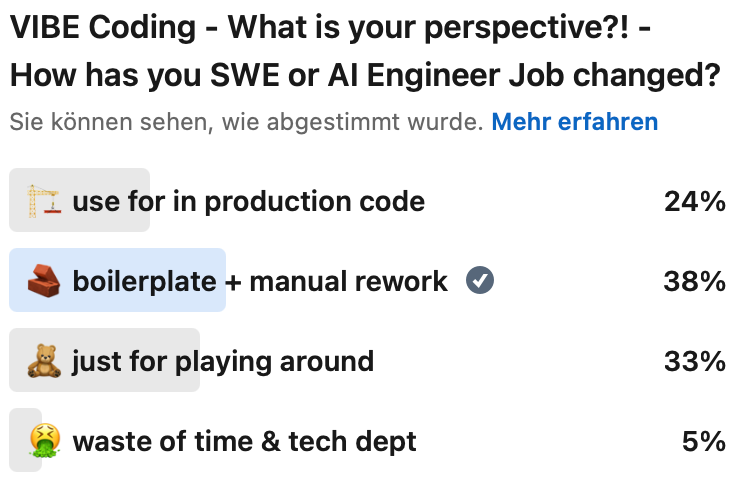Select "waste of time & tech dept" option
752x478 pixels.
244,441
